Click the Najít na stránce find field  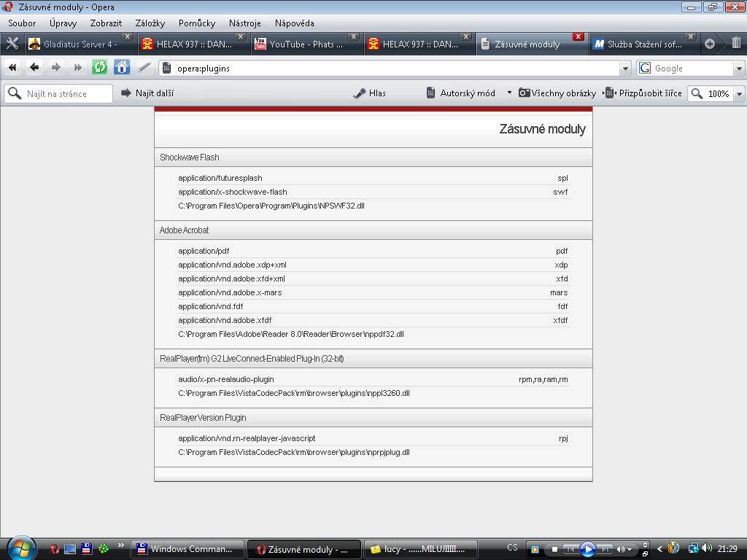58,93
